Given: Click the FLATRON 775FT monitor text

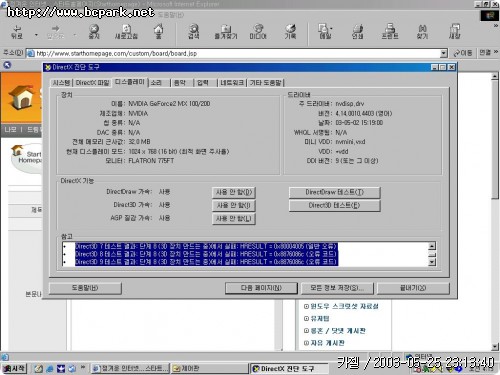Looking at the screenshot, I should pos(151,161).
